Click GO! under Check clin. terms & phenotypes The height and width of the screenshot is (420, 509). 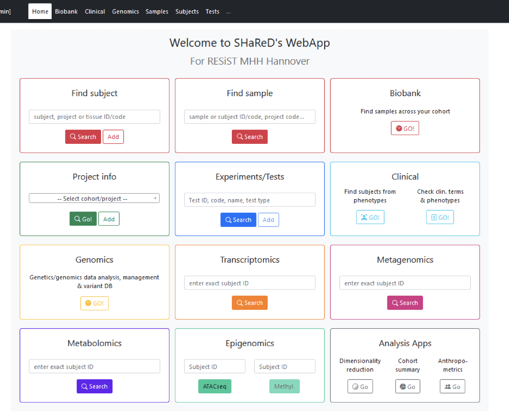(x=440, y=217)
